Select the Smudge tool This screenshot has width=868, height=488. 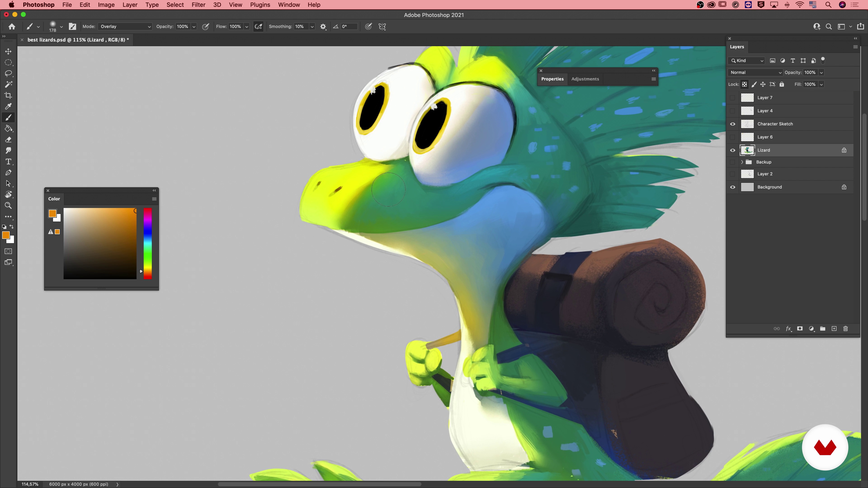[8, 150]
